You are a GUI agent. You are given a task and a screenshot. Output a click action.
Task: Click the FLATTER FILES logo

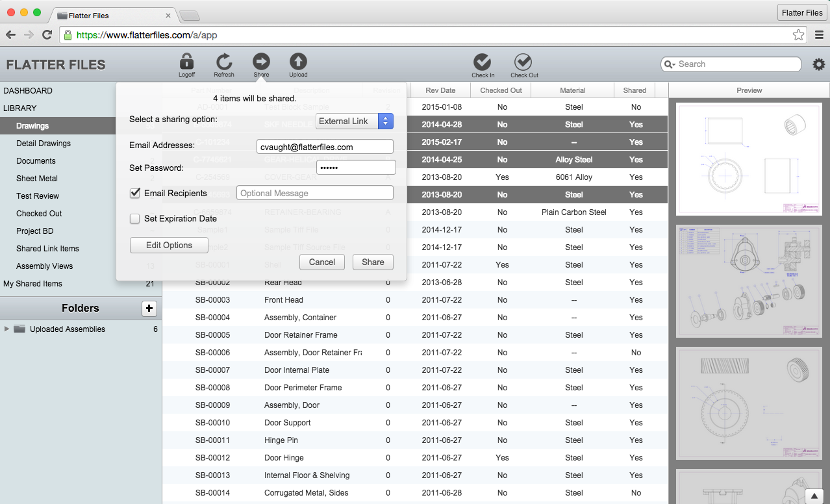click(56, 65)
